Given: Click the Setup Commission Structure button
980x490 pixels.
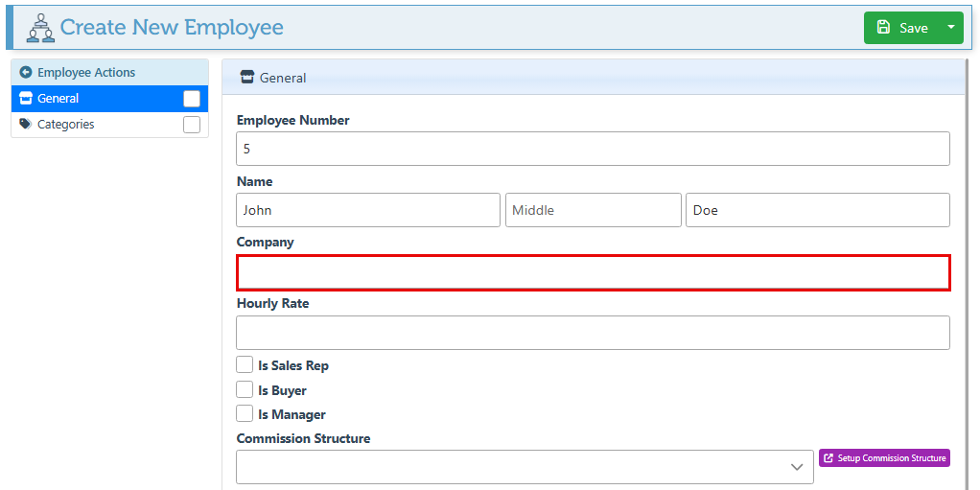Looking at the screenshot, I should coord(884,458).
